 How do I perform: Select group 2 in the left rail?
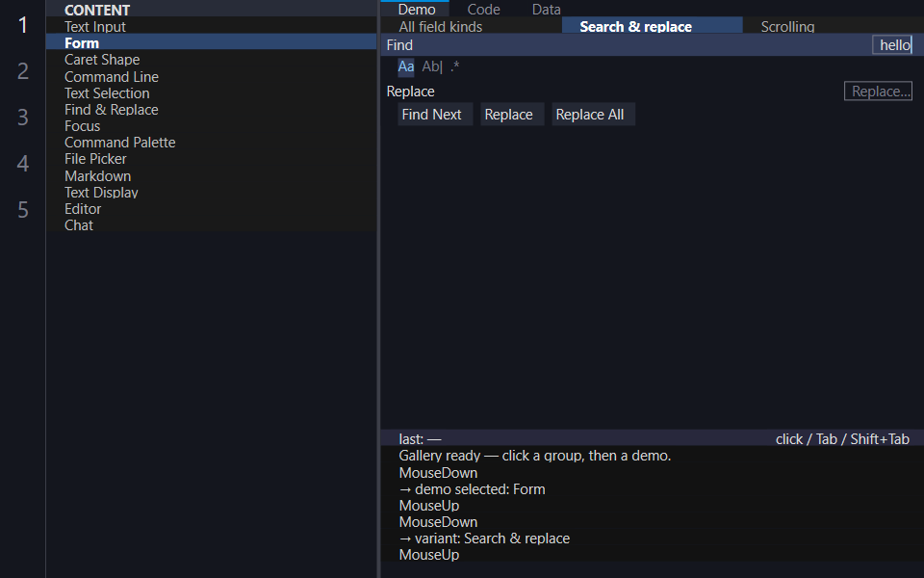click(x=23, y=70)
